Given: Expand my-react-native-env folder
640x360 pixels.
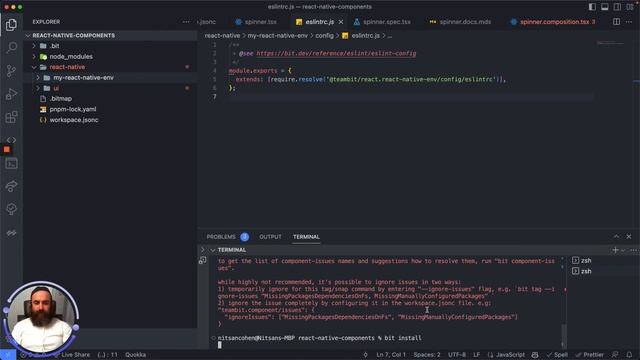Looking at the screenshot, I should pos(38,78).
